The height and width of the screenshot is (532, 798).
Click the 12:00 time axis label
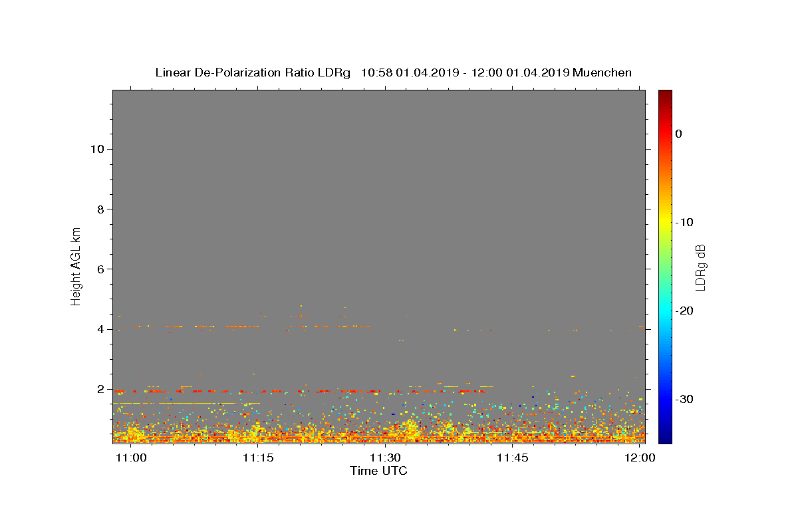tap(640, 458)
